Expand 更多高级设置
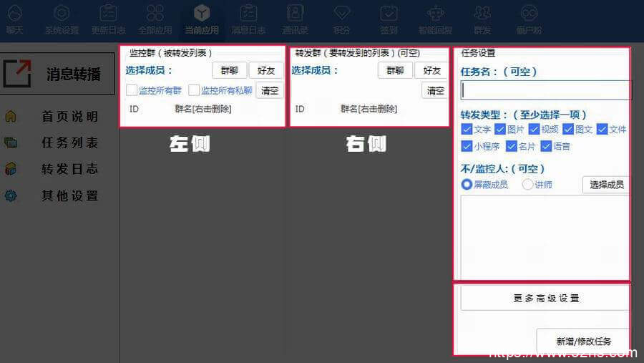Screen dimensions: 644x363 click(x=545, y=299)
